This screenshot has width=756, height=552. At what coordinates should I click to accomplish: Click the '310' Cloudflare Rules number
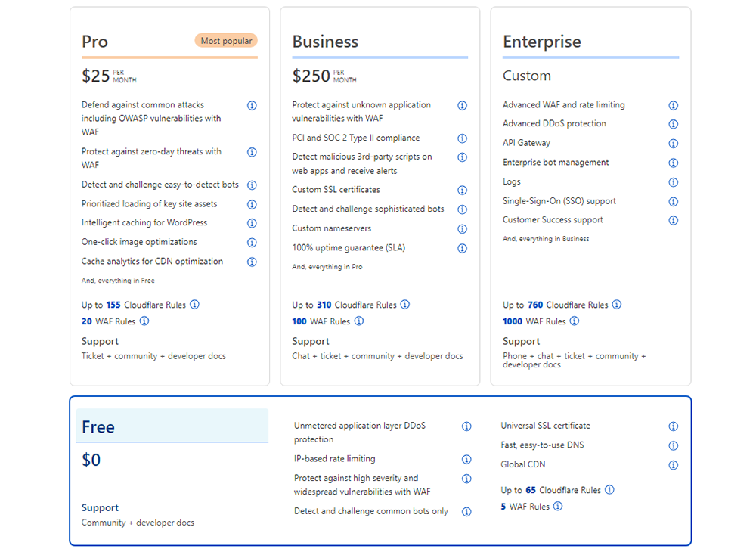(324, 305)
